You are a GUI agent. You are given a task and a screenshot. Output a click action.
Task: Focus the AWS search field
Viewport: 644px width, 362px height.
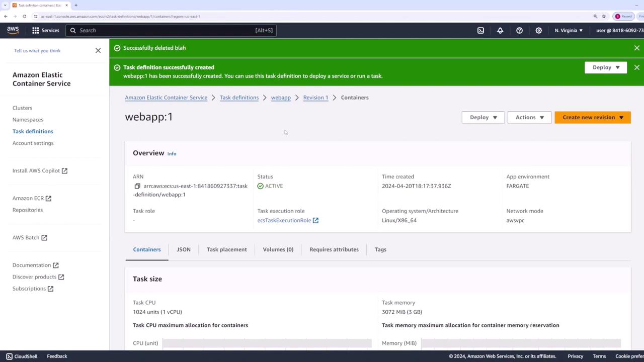(171, 30)
